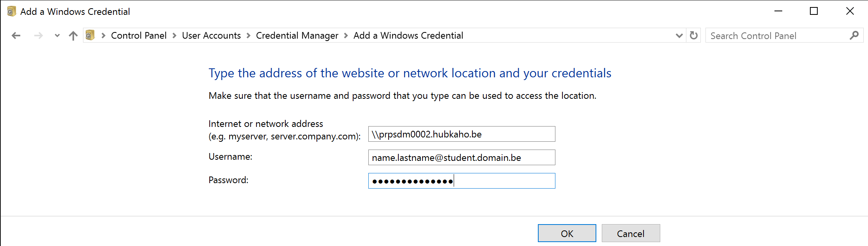Image resolution: width=868 pixels, height=246 pixels.
Task: Go up one level to Credential Manager
Action: [73, 36]
